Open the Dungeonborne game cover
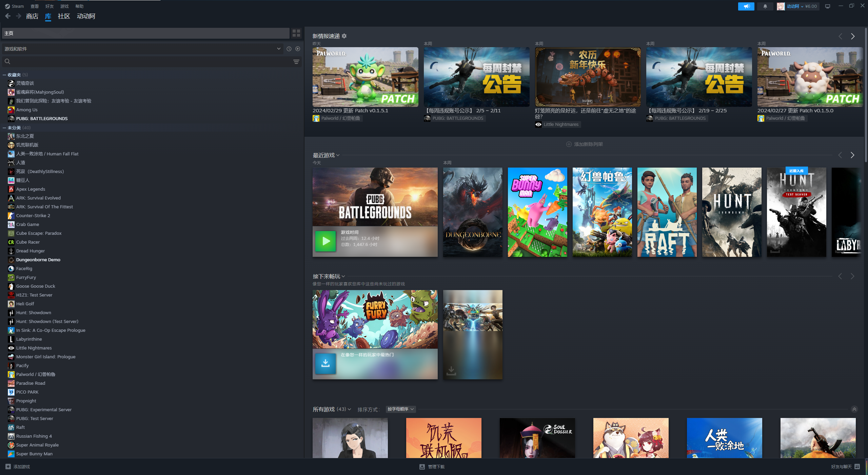 [473, 212]
